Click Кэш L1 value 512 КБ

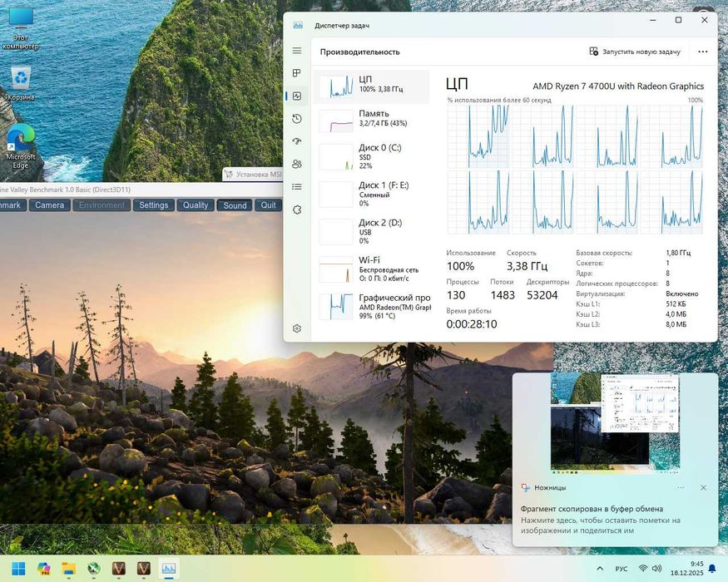(x=676, y=304)
